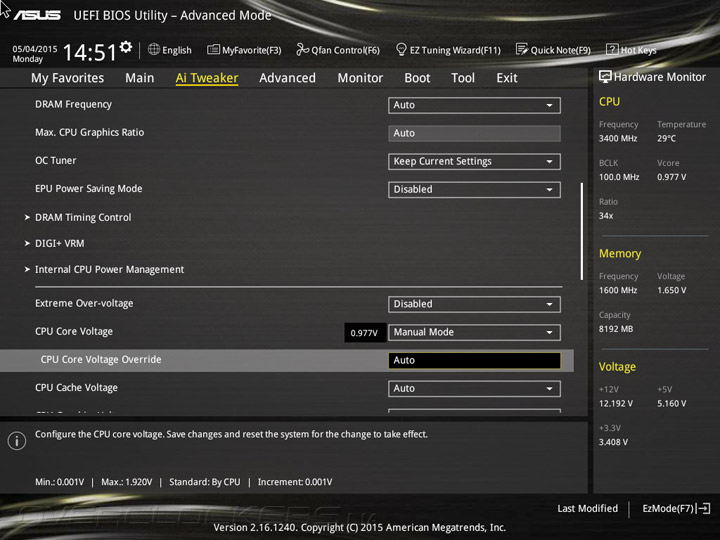Click the Memory section heading
The height and width of the screenshot is (540, 720).
[620, 253]
